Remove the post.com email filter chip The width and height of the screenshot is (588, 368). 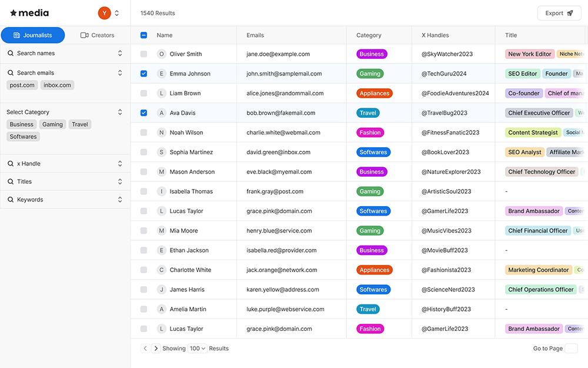22,85
